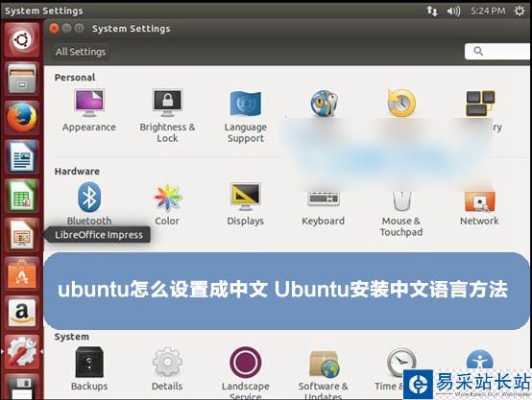532x400 pixels.
Task: Click the settings search field
Action: tap(498, 51)
